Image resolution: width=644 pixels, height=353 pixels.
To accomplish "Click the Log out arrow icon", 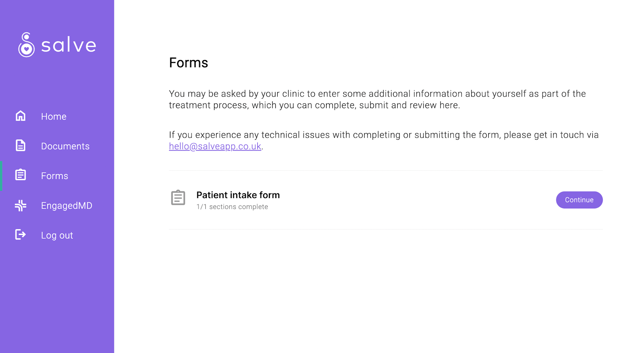I will tap(21, 235).
